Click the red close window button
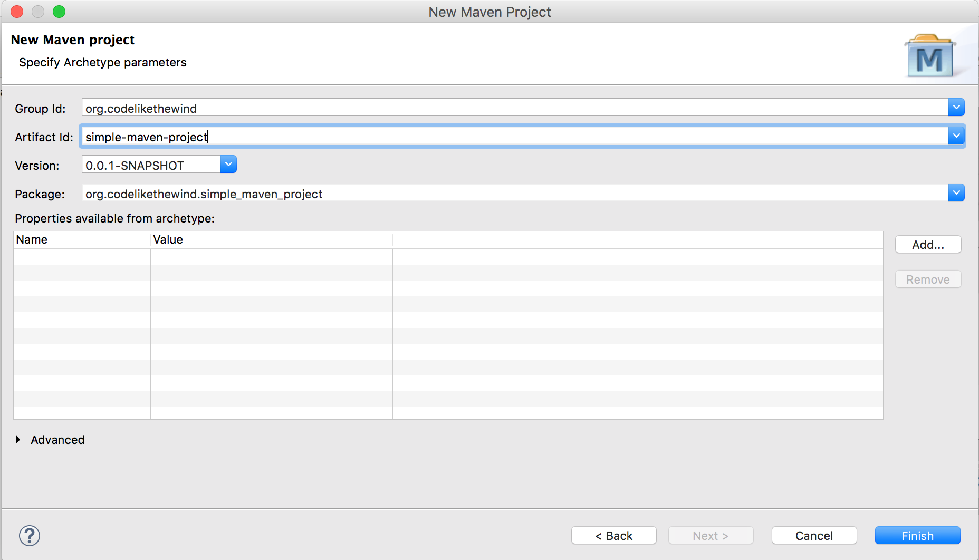Image resolution: width=979 pixels, height=560 pixels. (x=17, y=12)
